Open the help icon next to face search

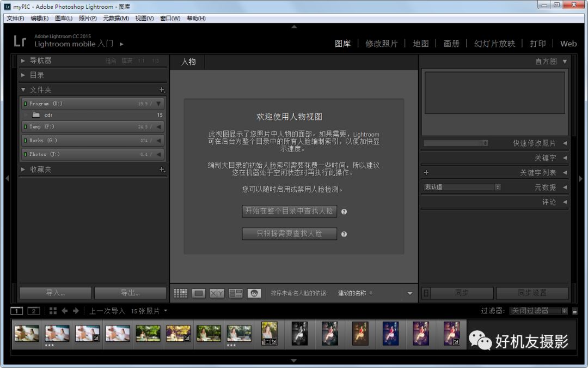(344, 211)
